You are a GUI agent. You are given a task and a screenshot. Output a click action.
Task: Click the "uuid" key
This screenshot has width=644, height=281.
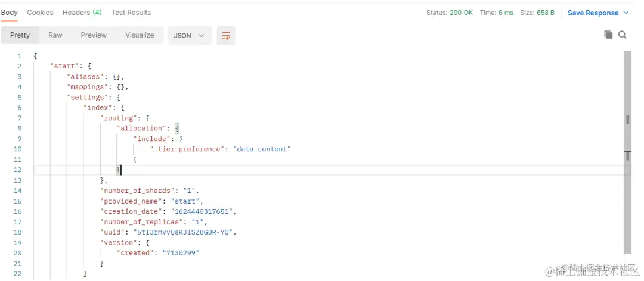(x=113, y=232)
